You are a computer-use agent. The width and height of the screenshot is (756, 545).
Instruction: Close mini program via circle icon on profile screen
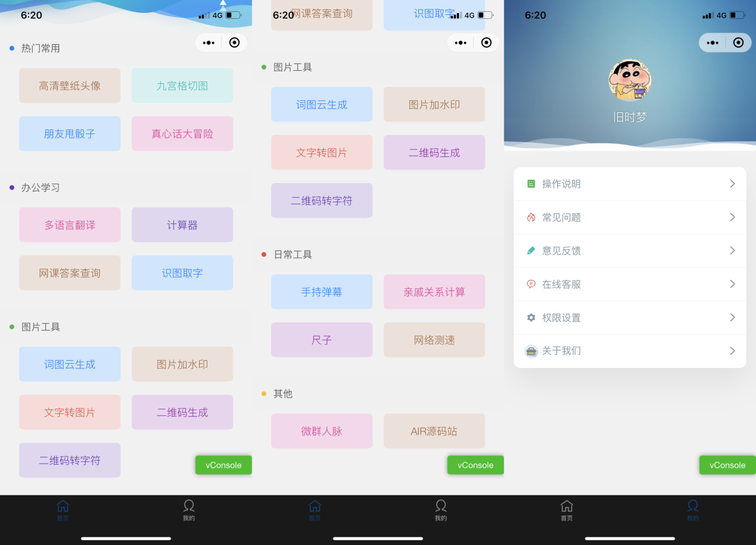pyautogui.click(x=738, y=43)
